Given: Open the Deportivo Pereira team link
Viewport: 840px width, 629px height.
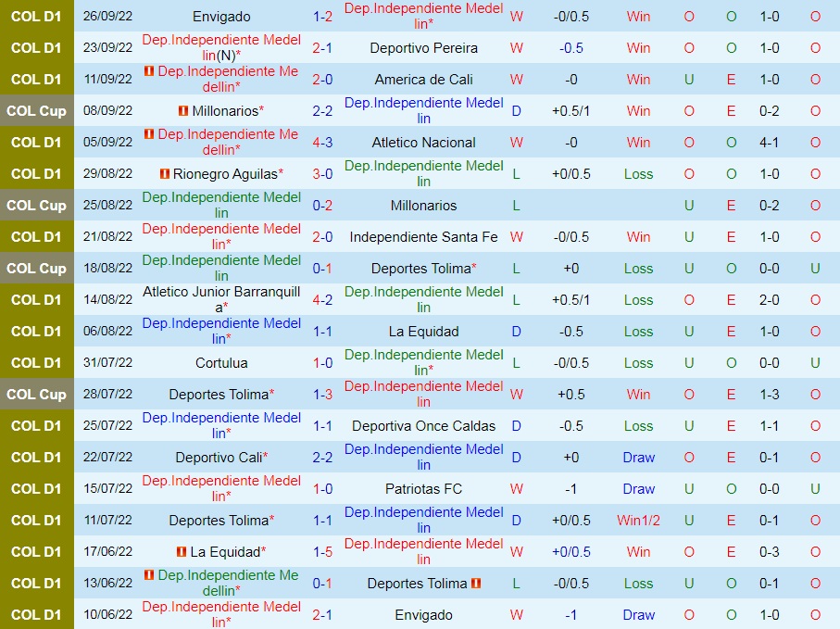Looking at the screenshot, I should coord(424,48).
